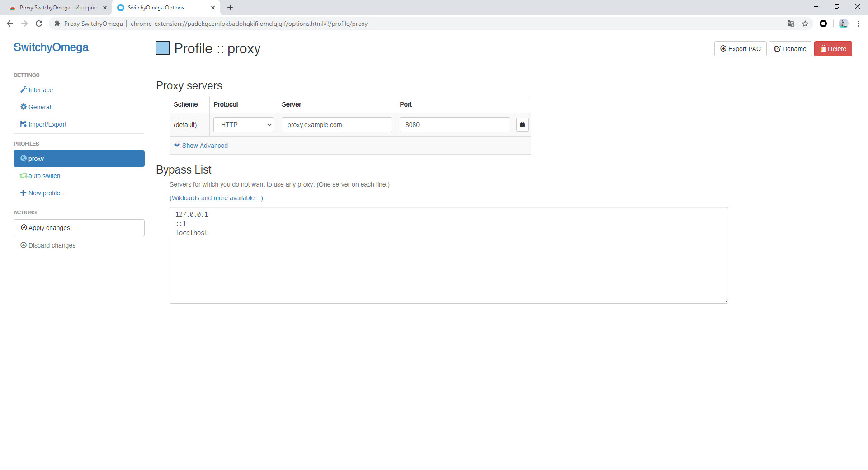The image size is (868, 470).
Task: Expand Show Advanced proxy settings
Action: click(x=201, y=146)
